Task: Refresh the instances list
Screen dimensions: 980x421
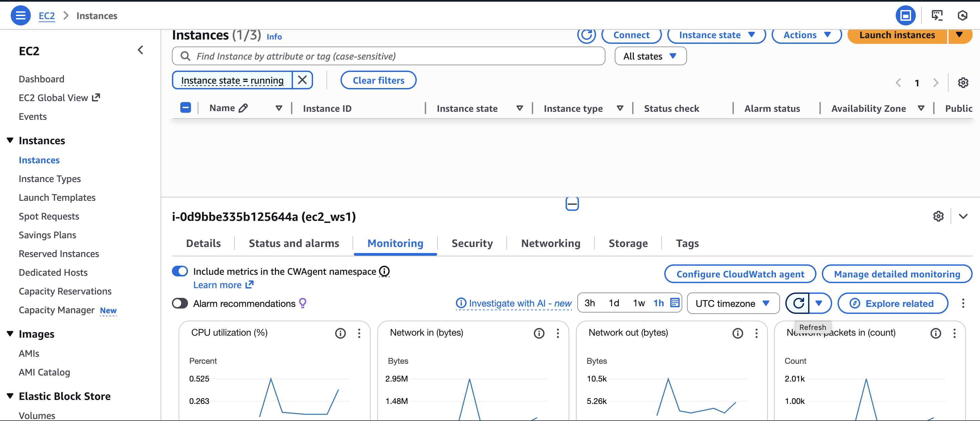Action: 586,35
